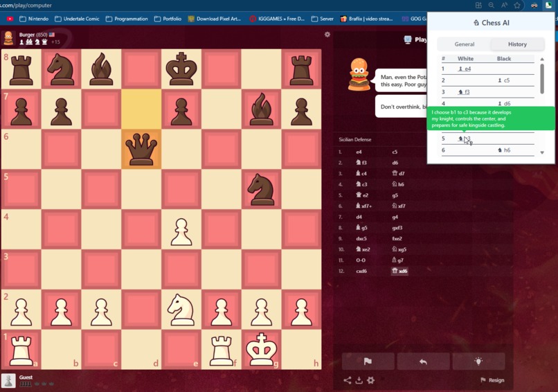Open the Nintendo bookmark folder

point(34,19)
